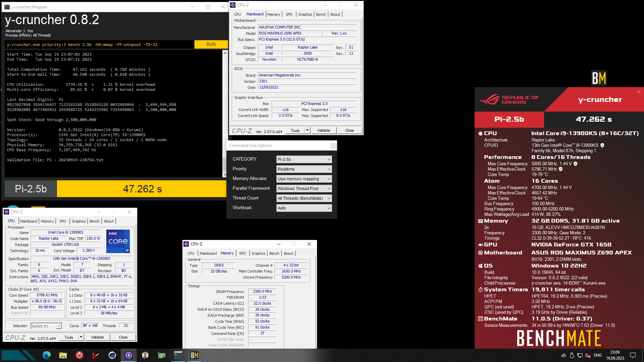Open Microsoft Edge from the taskbar
644x362 pixels.
point(47,355)
